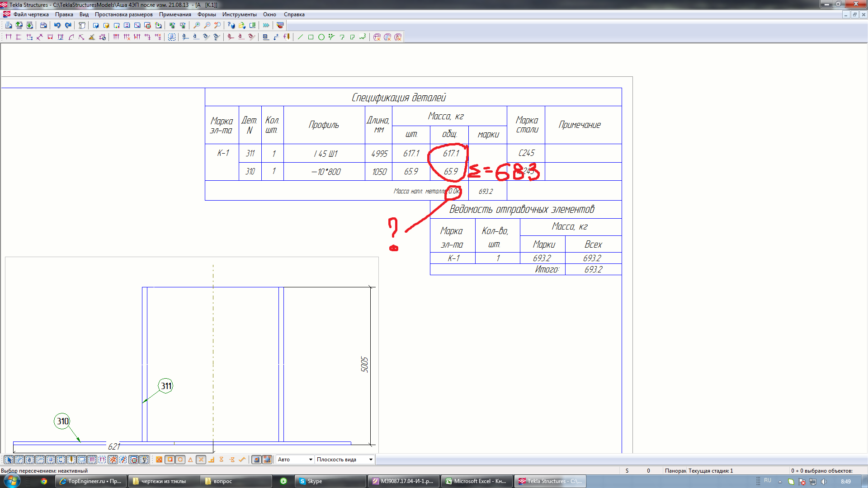Select the draw rectangle tool
The image size is (868, 488).
tap(311, 37)
